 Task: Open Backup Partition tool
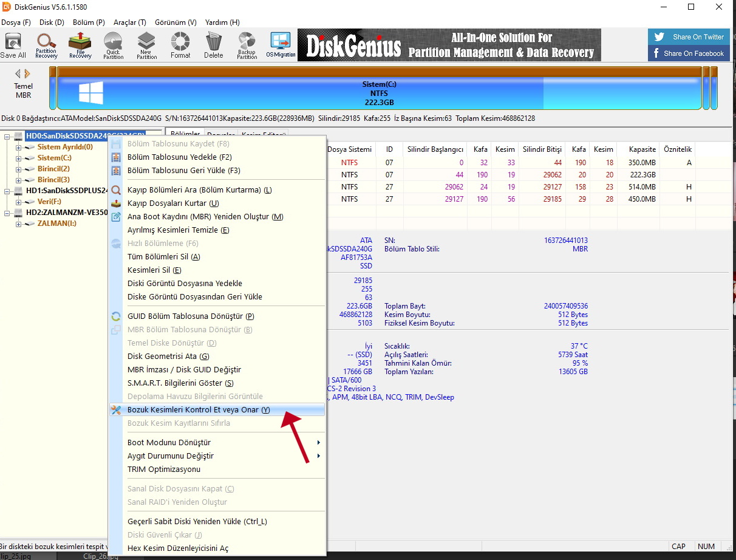point(247,46)
